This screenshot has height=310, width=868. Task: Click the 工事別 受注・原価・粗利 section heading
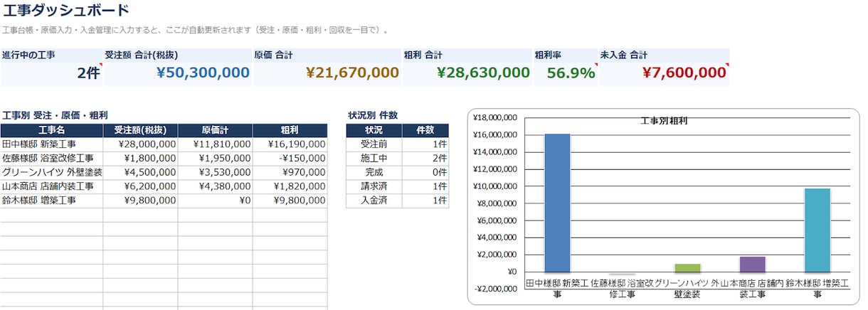tap(55, 114)
